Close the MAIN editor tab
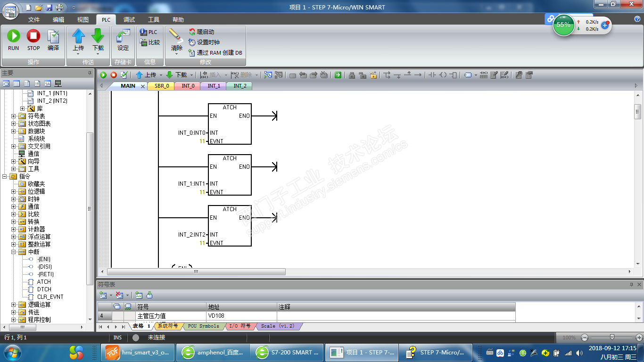Image resolution: width=644 pixels, height=362 pixels. point(143,86)
